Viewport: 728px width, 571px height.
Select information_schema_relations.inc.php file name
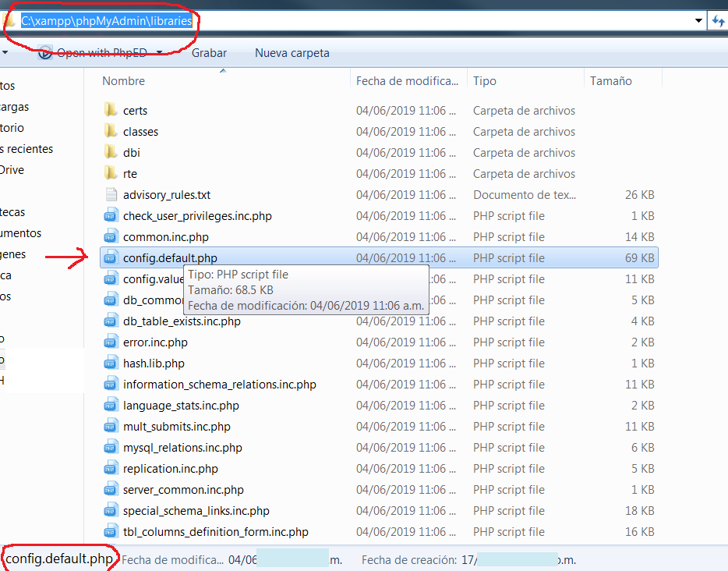pos(220,385)
